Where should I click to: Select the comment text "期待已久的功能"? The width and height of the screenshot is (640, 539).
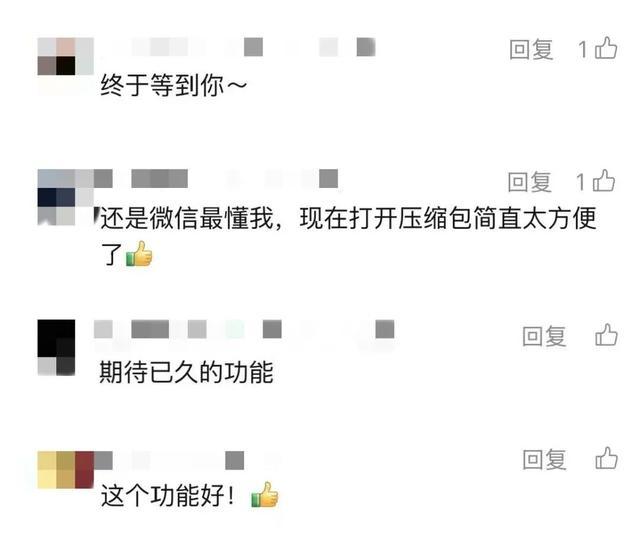pos(187,372)
